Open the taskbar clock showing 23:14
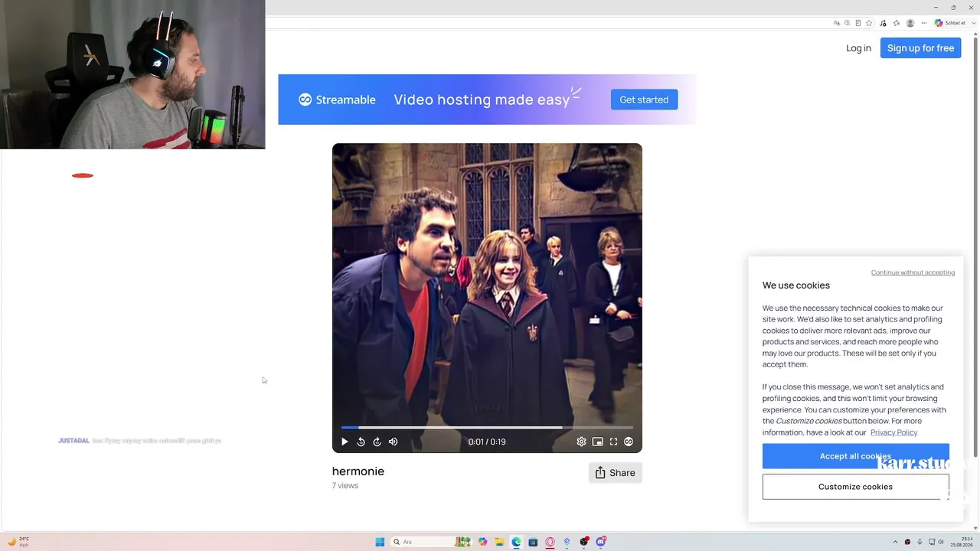Viewport: 980px width, 551px height. (962, 542)
